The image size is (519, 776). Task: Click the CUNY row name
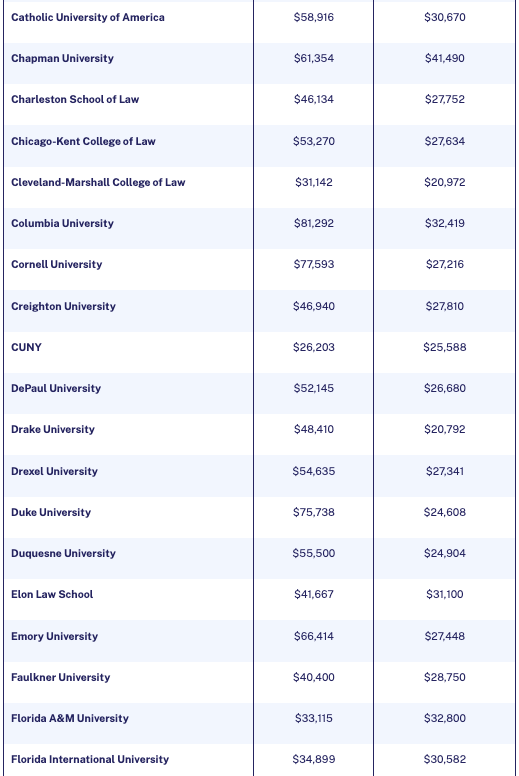click(26, 347)
